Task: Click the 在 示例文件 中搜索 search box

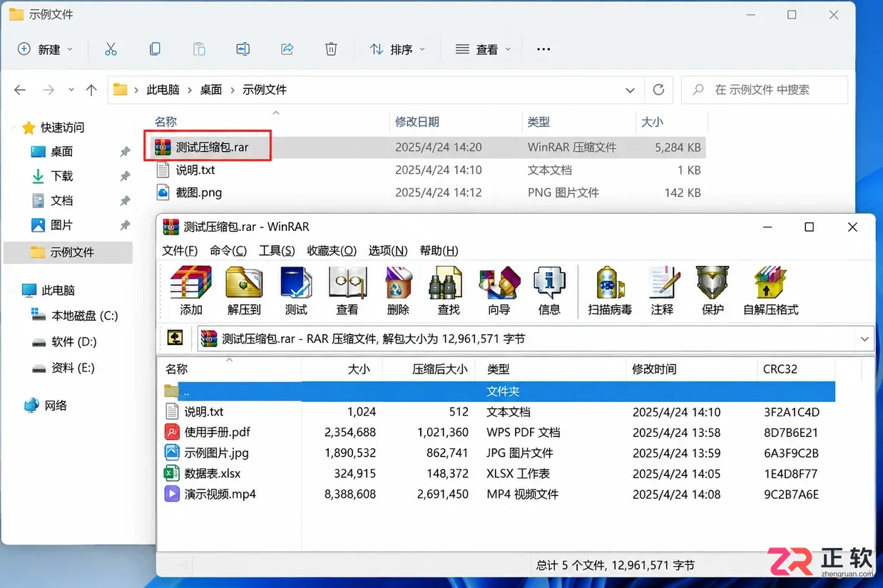Action: [x=765, y=90]
